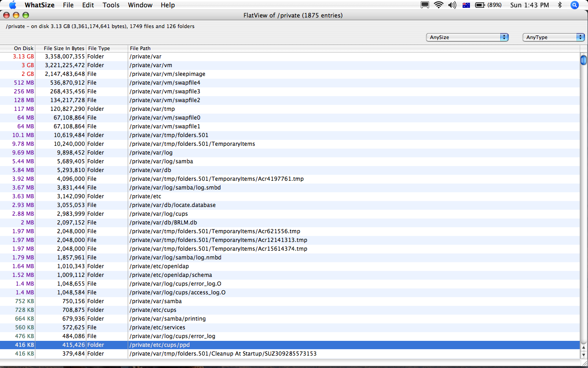Click the highlighted /private/etc/cups/ppd row
The image size is (588, 368).
pyautogui.click(x=290, y=345)
